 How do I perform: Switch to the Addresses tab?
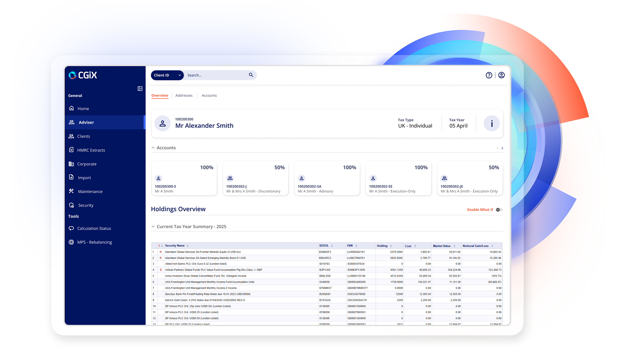[184, 96]
